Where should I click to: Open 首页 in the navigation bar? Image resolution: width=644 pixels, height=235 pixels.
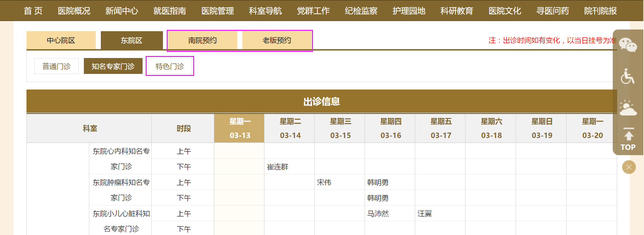click(33, 11)
